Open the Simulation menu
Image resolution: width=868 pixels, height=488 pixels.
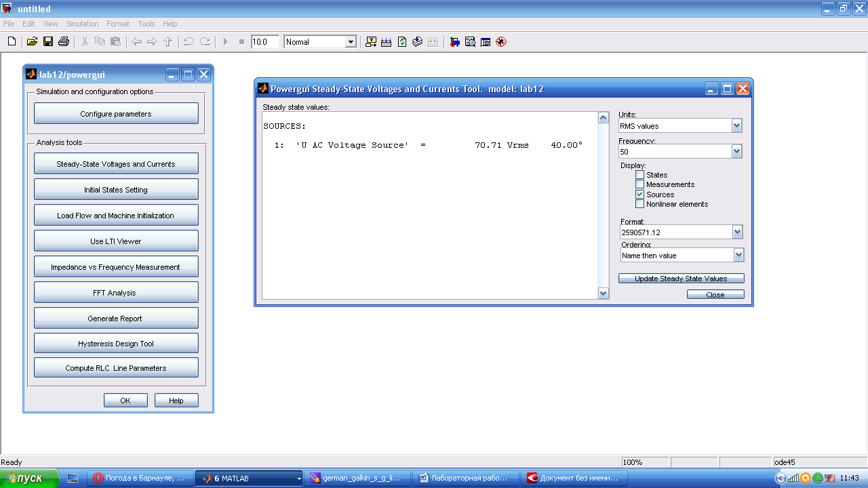pyautogui.click(x=82, y=24)
